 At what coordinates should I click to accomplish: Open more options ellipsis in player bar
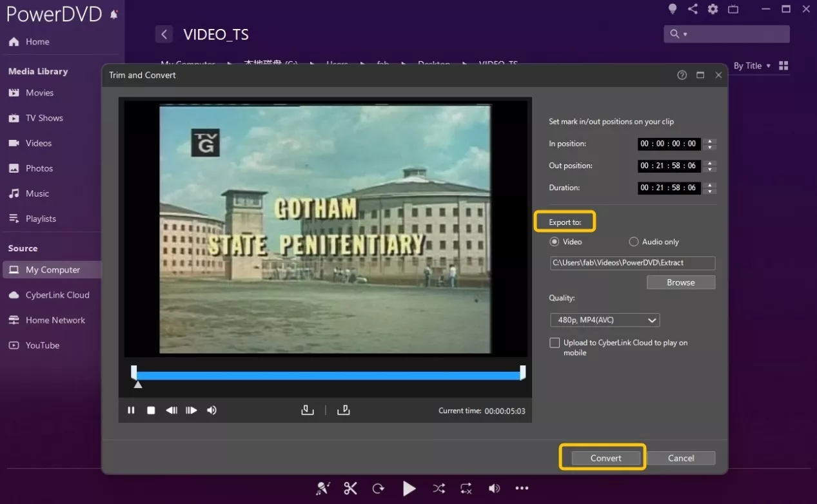(x=522, y=489)
